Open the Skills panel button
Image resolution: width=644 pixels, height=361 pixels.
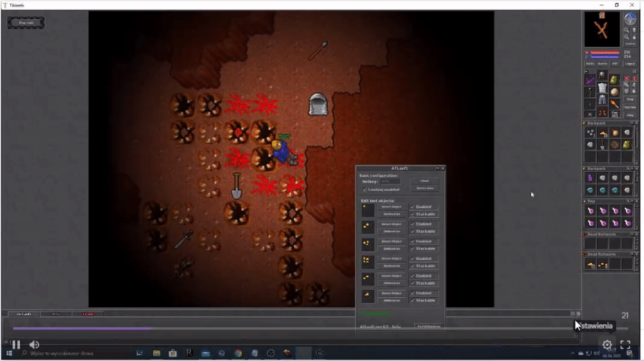pyautogui.click(x=590, y=64)
